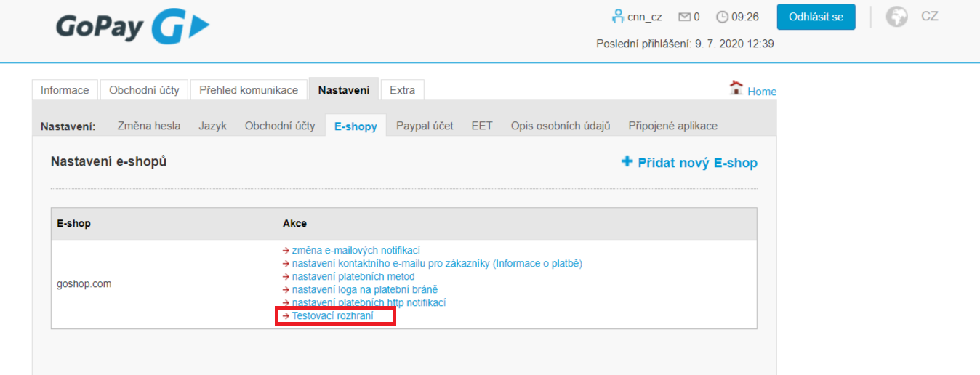Viewport: 980px width, 375px height.
Task: Log out with Odhlásit se button
Action: pyautogui.click(x=816, y=17)
